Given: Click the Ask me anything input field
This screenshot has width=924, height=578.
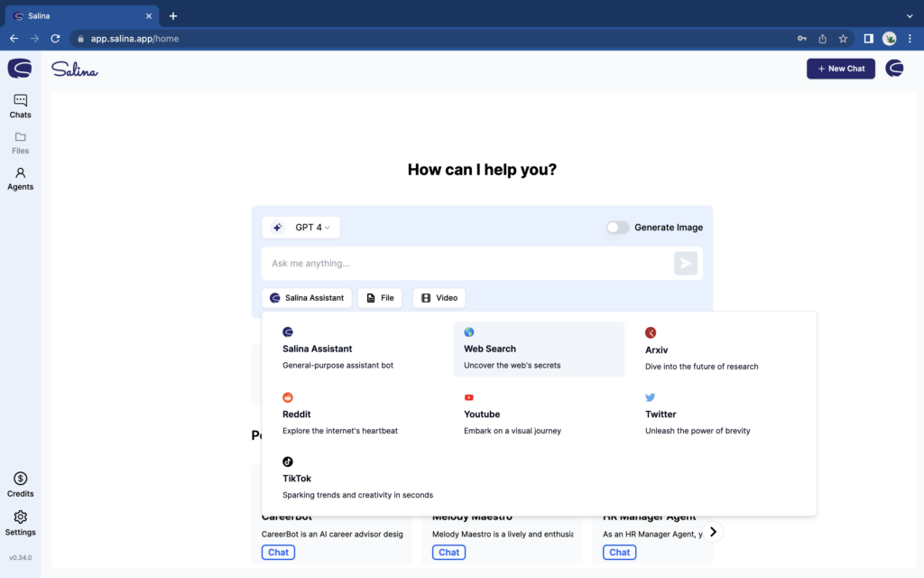Looking at the screenshot, I should pyautogui.click(x=467, y=263).
